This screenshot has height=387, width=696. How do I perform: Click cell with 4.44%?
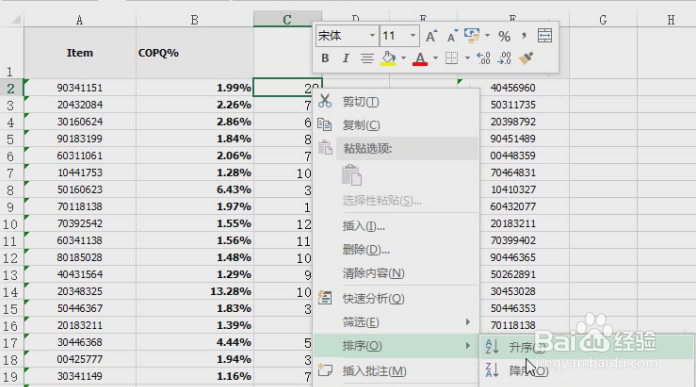194,342
